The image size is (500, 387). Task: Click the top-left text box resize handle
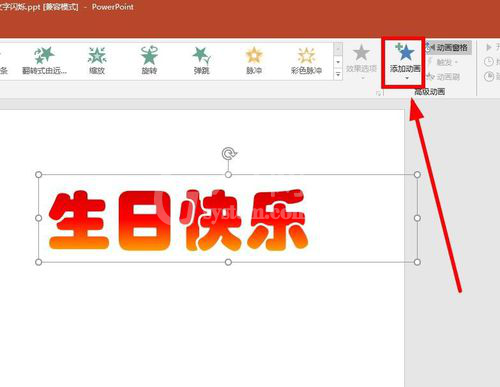tap(38, 174)
